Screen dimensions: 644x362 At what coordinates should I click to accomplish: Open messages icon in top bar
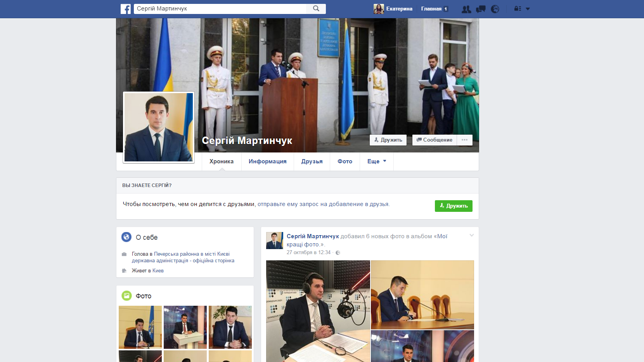[x=481, y=9]
